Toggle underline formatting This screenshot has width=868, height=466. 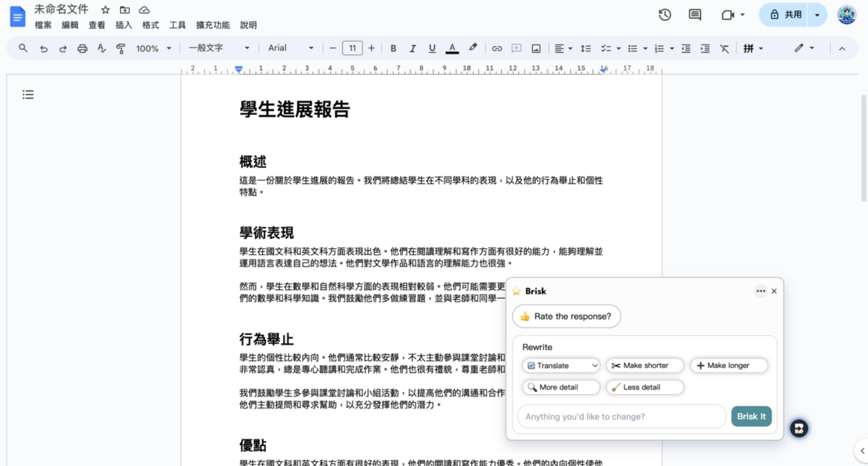pos(432,48)
